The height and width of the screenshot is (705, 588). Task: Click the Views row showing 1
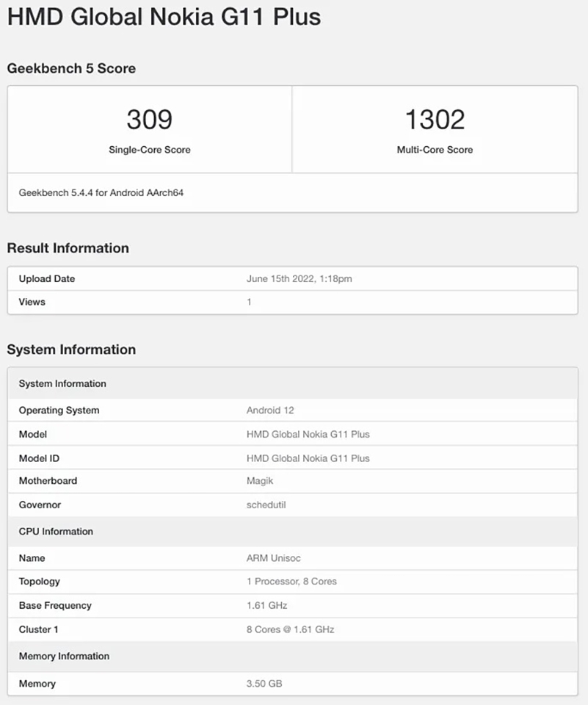(x=294, y=302)
